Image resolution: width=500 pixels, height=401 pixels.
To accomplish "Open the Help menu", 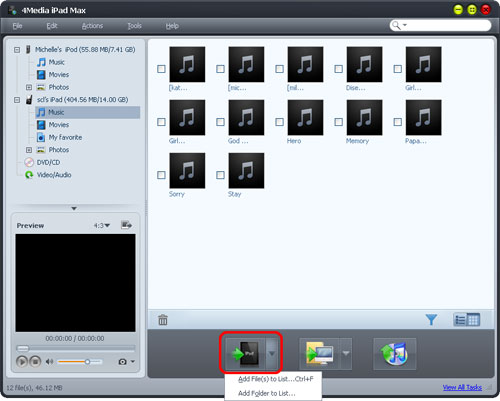I will pos(172,26).
